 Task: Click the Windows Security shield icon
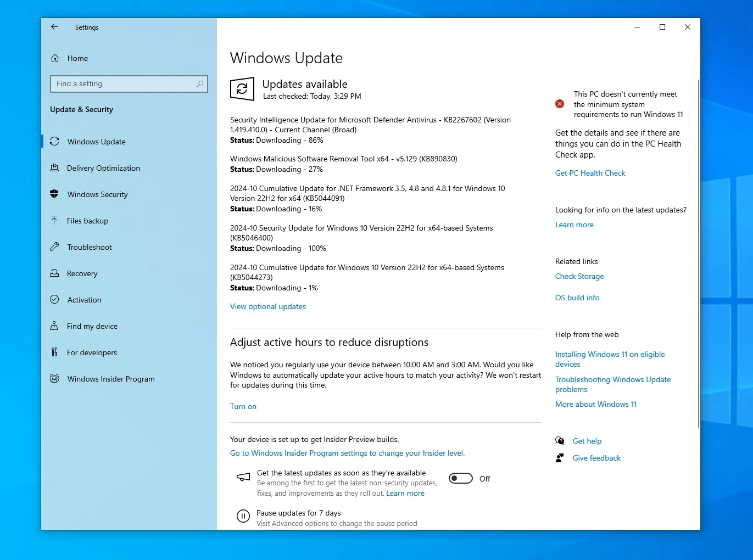54,194
